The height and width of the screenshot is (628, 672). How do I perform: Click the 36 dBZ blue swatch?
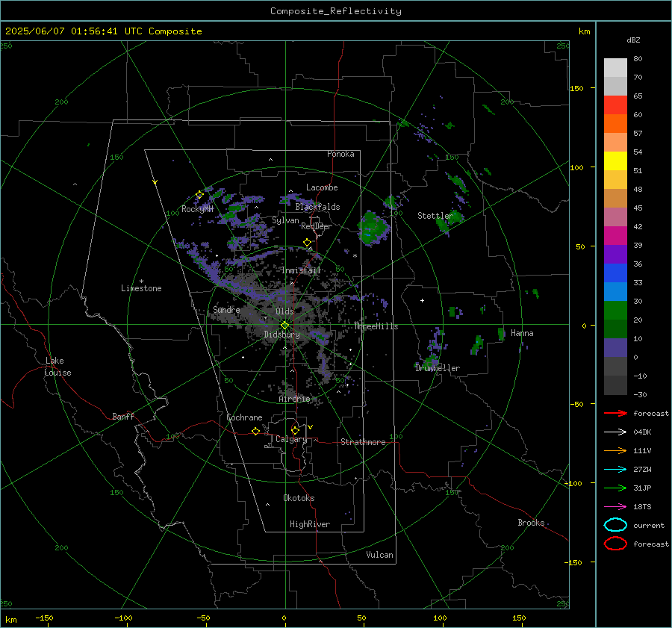point(615,273)
